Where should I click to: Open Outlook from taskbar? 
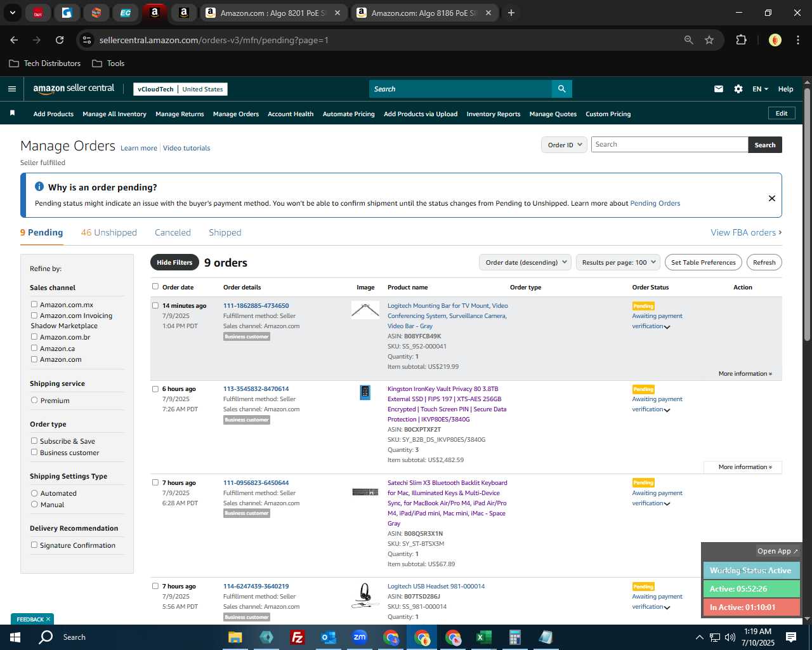click(328, 637)
